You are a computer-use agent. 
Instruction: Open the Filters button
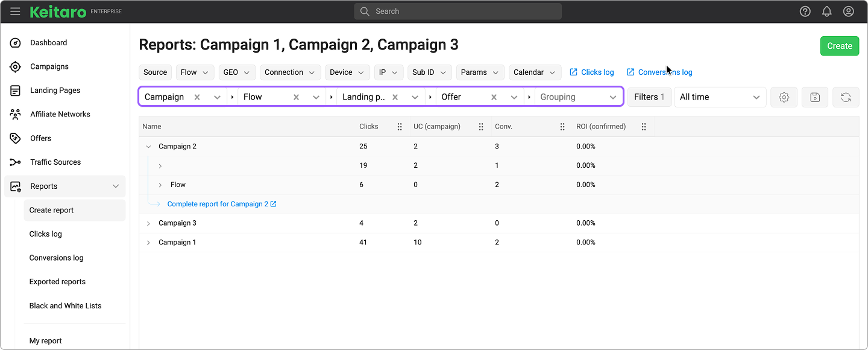[649, 97]
